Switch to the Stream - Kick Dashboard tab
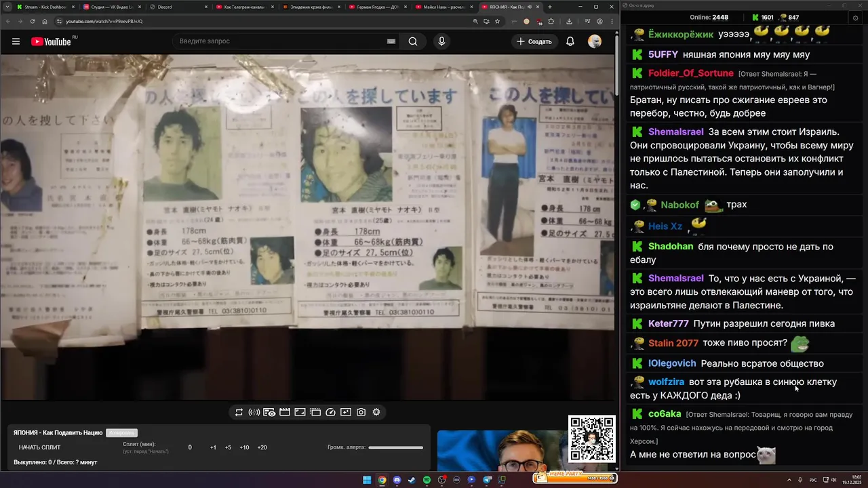 [44, 7]
